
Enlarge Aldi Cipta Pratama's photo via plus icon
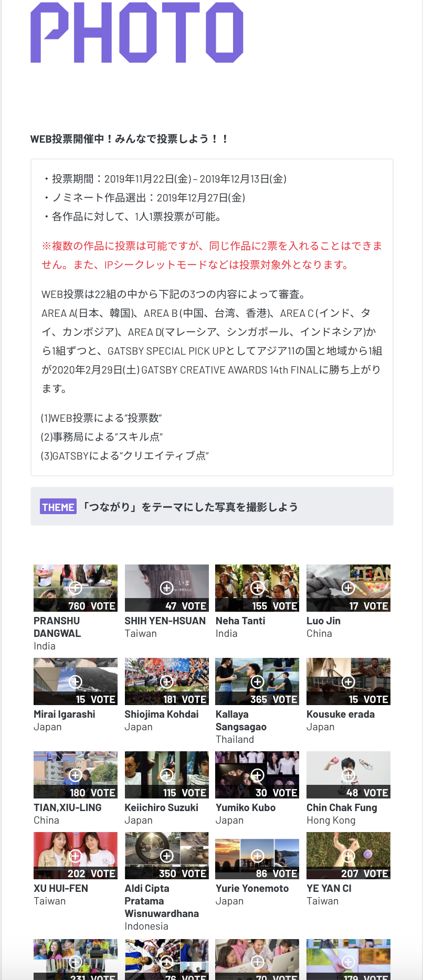pos(166,856)
